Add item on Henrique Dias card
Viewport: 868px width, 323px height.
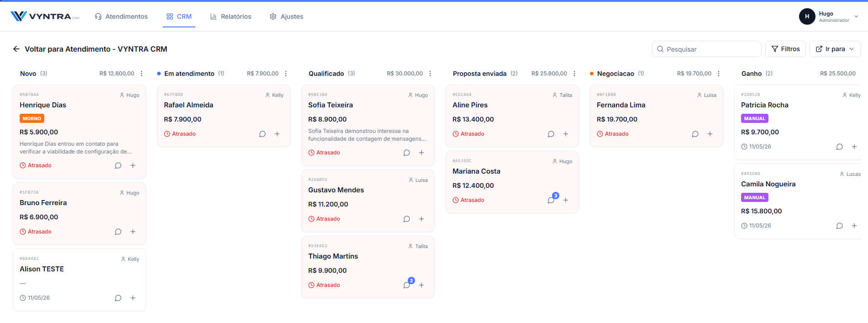coord(133,165)
